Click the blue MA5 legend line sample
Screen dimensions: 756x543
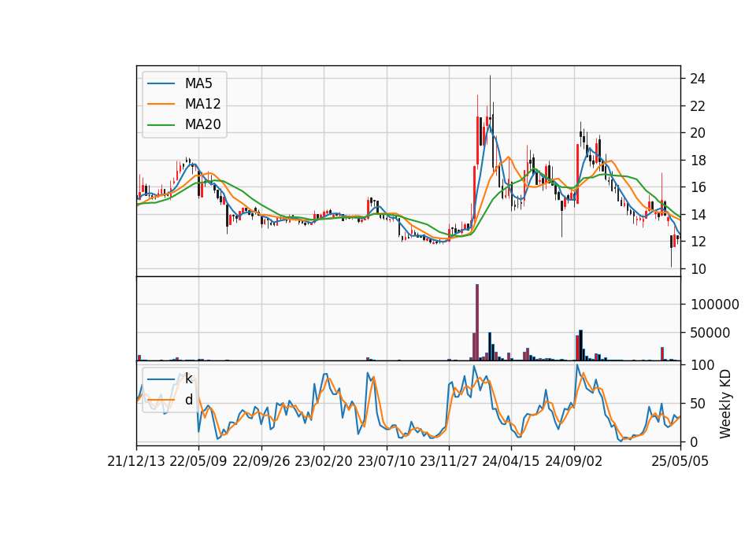click(x=161, y=83)
